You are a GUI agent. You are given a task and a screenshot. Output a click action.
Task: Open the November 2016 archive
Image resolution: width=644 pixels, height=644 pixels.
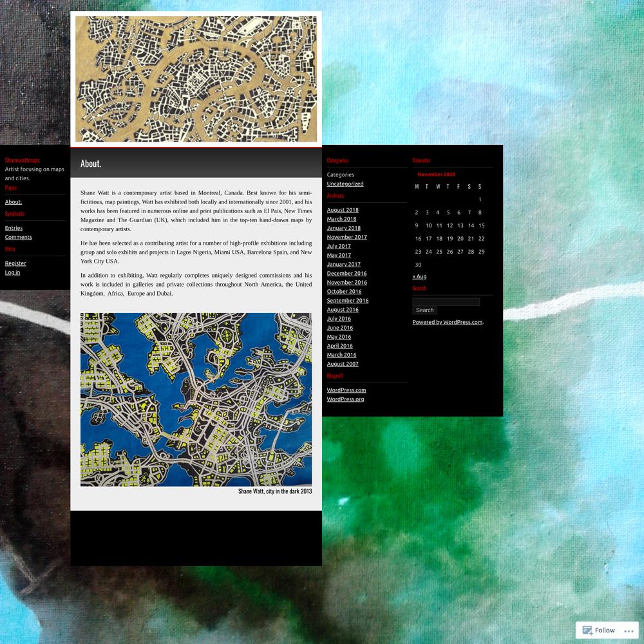[347, 283]
